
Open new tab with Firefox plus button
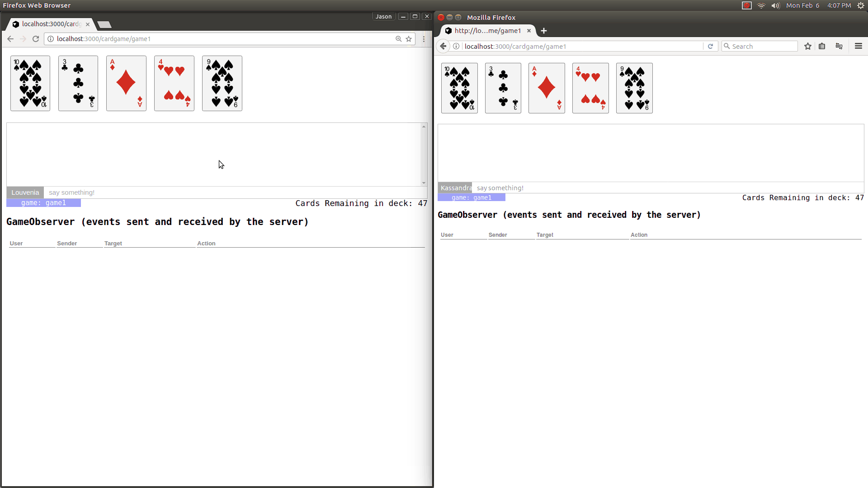(x=544, y=31)
